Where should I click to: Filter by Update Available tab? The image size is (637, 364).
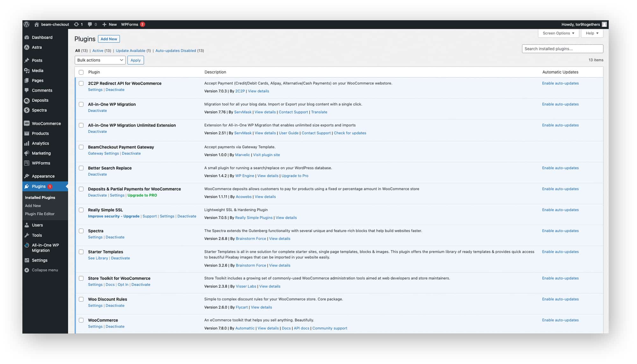point(131,51)
